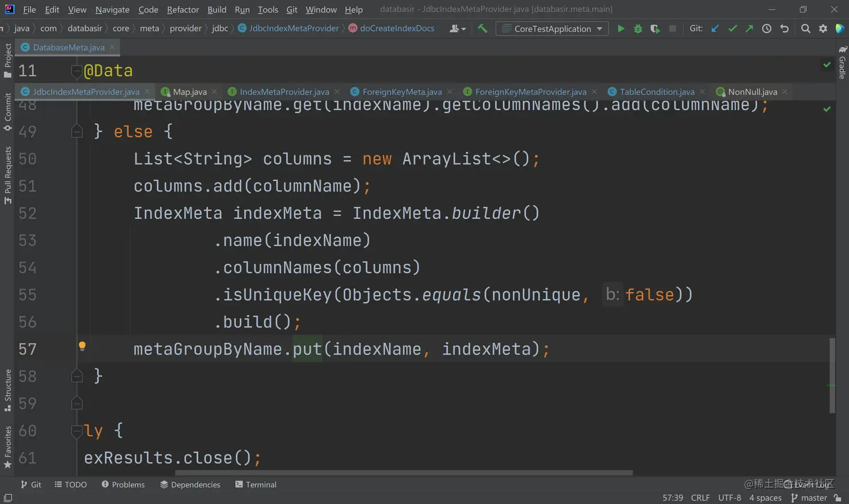Toggle fold marker next to @Data
Viewport: 849px width, 504px height.
click(x=77, y=71)
